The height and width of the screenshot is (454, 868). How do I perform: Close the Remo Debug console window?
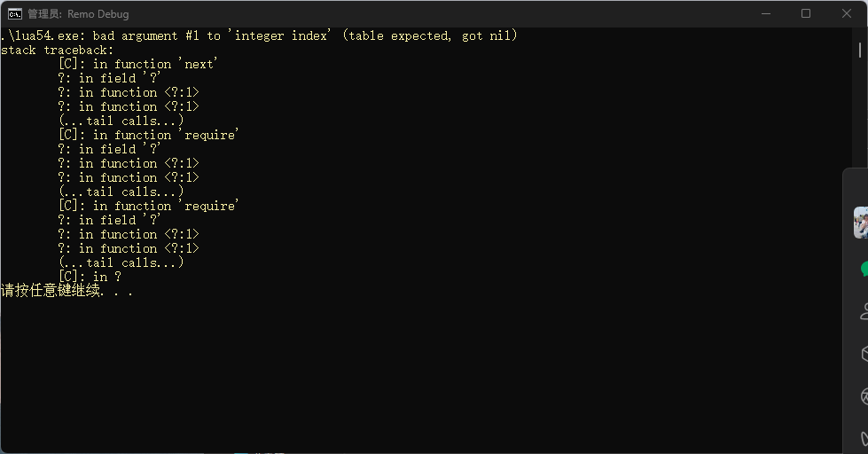click(846, 13)
